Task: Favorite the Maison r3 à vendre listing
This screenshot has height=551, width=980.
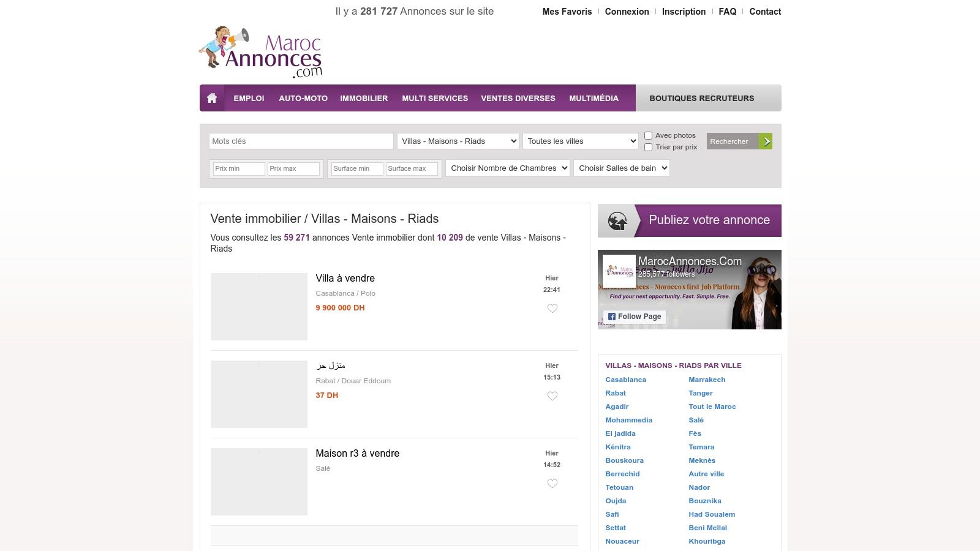Action: point(552,484)
